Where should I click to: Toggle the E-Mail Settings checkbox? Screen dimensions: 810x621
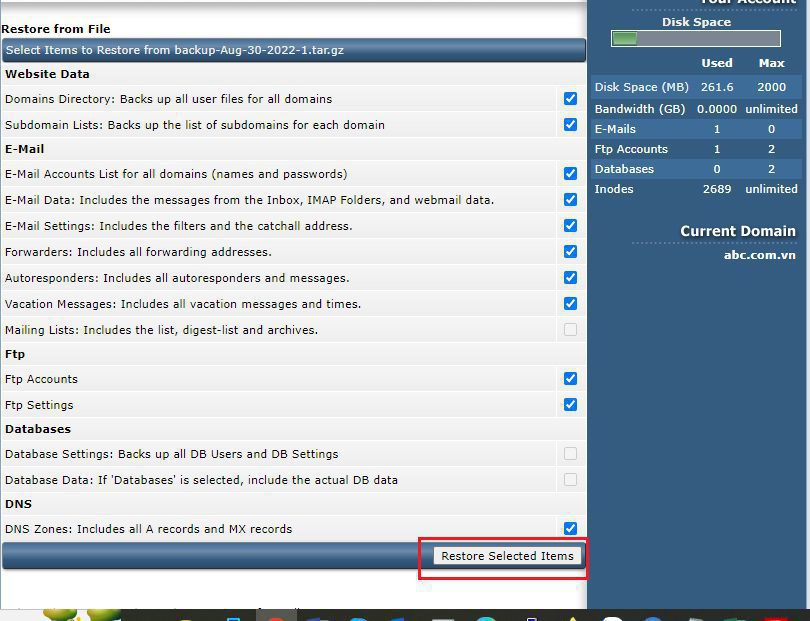click(x=570, y=226)
